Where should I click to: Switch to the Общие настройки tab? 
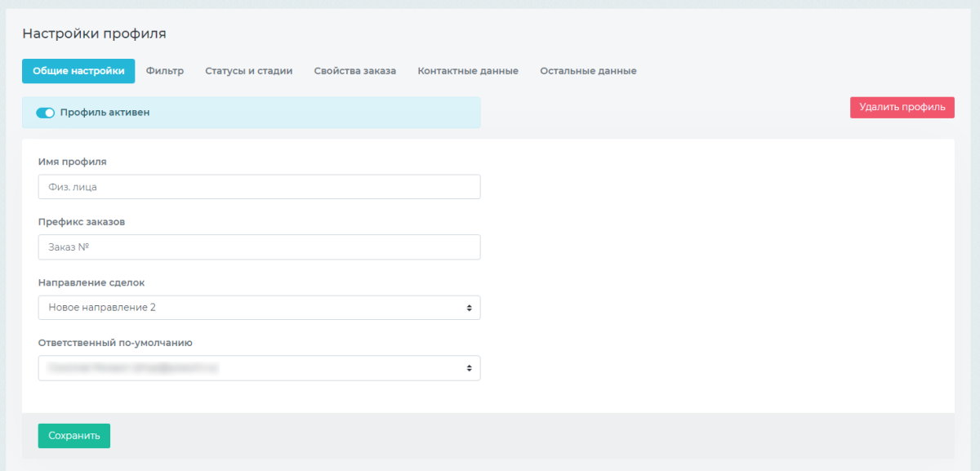[x=78, y=71]
